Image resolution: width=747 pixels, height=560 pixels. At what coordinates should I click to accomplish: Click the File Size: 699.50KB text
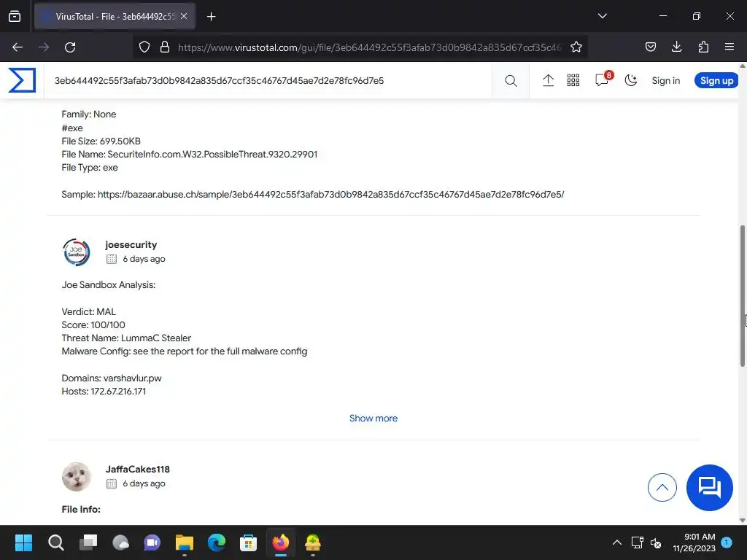point(101,141)
